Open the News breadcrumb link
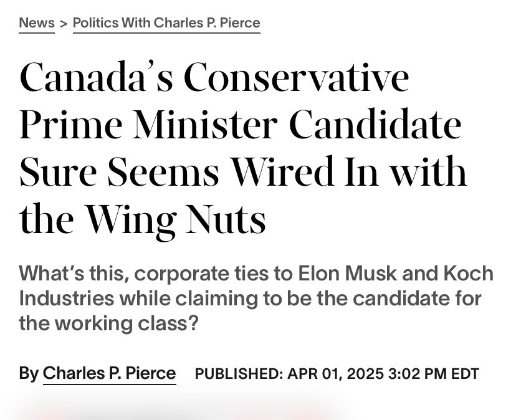Viewport: 516px width, 420px height. [x=37, y=23]
